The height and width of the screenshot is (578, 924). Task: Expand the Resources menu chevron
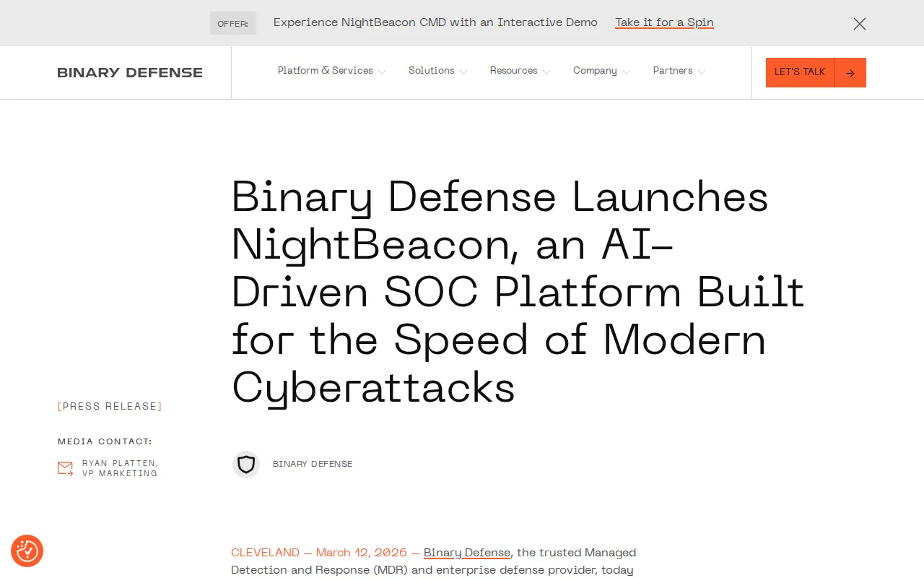546,72
